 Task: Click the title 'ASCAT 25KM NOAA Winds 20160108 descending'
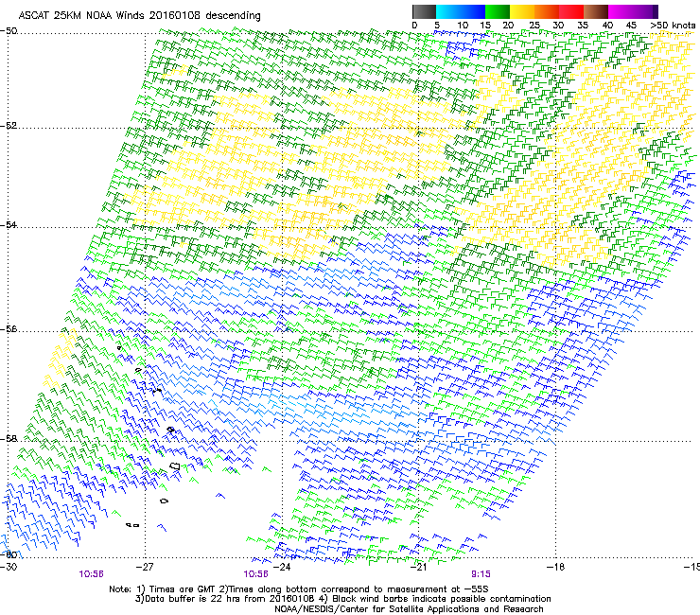click(139, 16)
